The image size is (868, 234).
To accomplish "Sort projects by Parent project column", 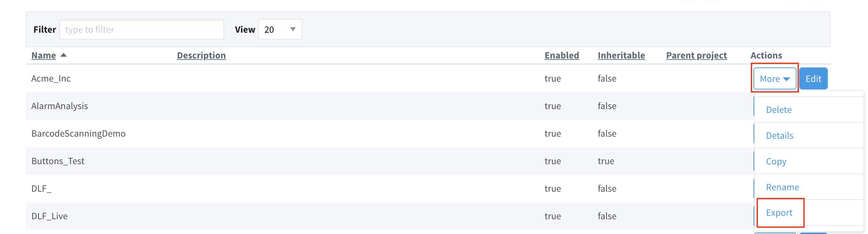I will tap(696, 55).
